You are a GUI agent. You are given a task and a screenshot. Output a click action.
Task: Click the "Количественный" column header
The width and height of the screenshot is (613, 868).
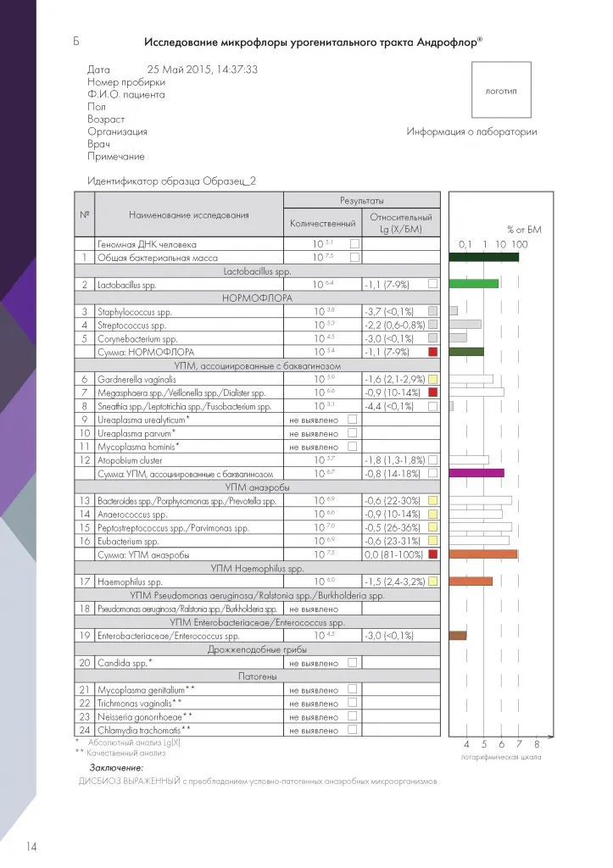tap(323, 224)
